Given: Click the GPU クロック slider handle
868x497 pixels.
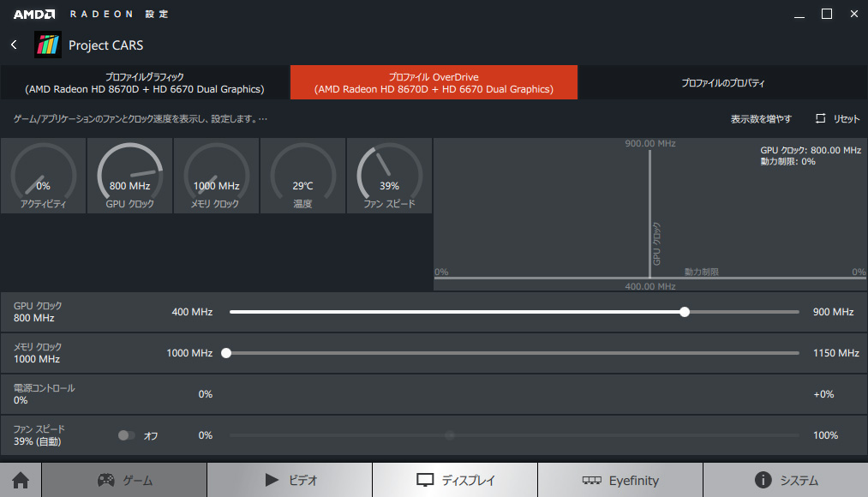Looking at the screenshot, I should pyautogui.click(x=685, y=312).
